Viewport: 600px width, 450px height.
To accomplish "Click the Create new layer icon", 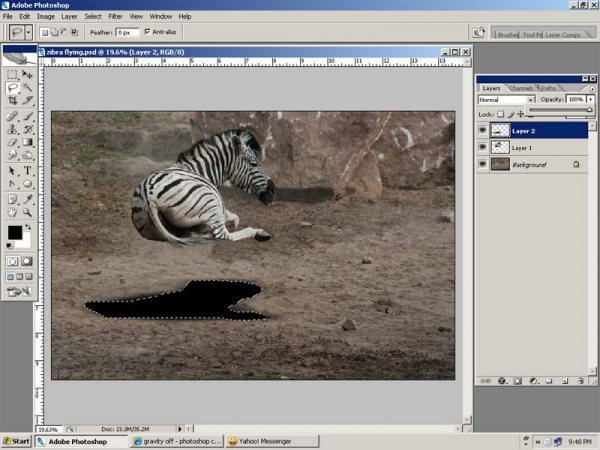I will (x=565, y=381).
